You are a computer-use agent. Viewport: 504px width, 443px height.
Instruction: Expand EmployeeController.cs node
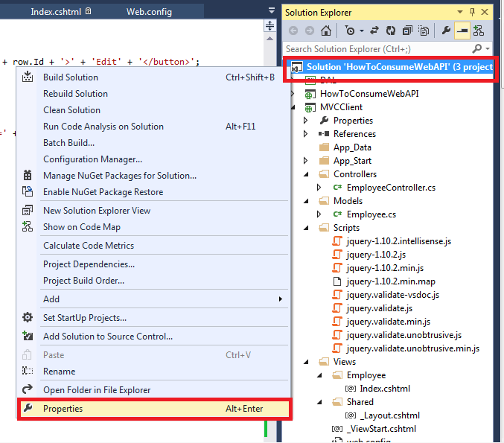pyautogui.click(x=319, y=188)
